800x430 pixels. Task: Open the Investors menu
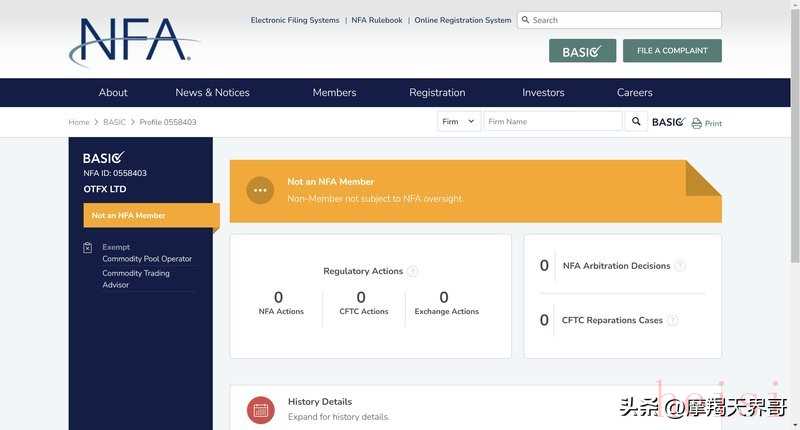click(x=543, y=93)
